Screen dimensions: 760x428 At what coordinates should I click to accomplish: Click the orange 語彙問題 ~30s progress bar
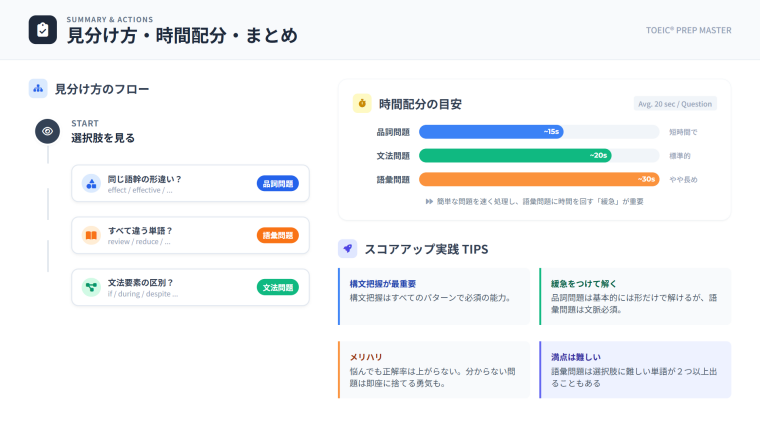(538, 179)
